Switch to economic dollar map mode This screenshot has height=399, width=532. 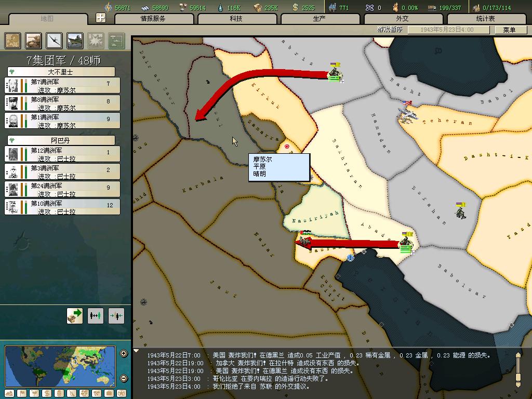tap(47, 393)
